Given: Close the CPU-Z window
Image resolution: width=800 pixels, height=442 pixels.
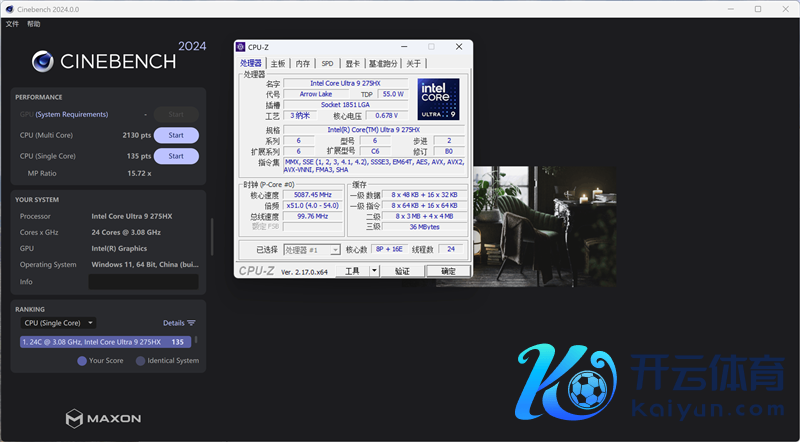Looking at the screenshot, I should (x=459, y=47).
